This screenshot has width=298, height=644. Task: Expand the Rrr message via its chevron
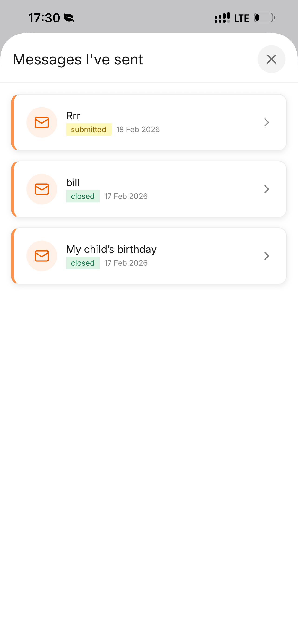[x=267, y=122]
